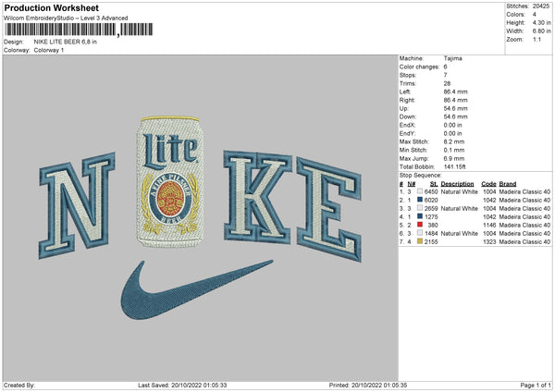Image resolution: width=555 pixels, height=392 pixels.
Task: Click the 'Stops:' label
Action: pyautogui.click(x=408, y=76)
